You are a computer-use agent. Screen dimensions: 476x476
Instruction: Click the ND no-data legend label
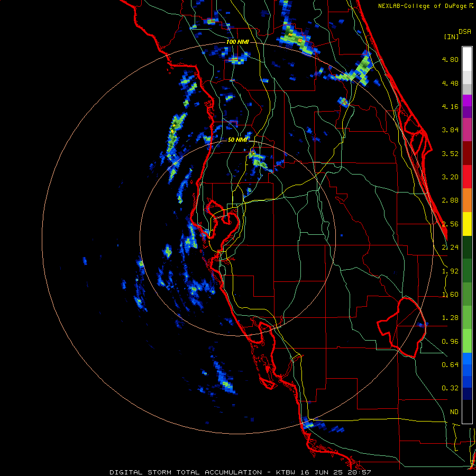point(454,412)
